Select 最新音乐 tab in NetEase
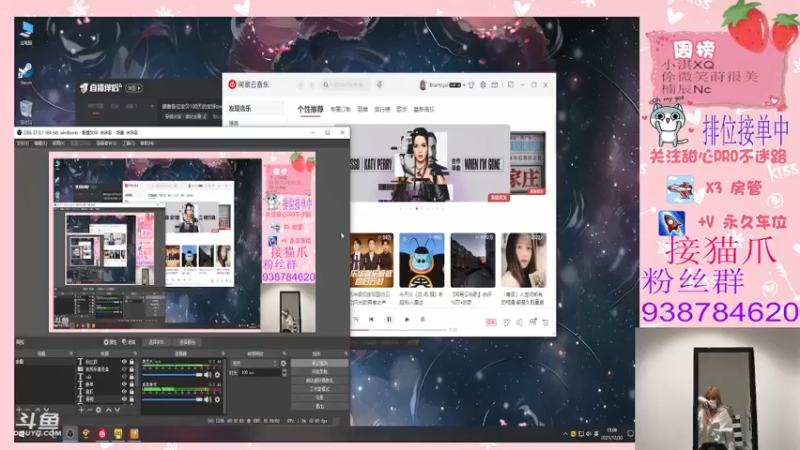The width and height of the screenshot is (800, 450). click(424, 109)
